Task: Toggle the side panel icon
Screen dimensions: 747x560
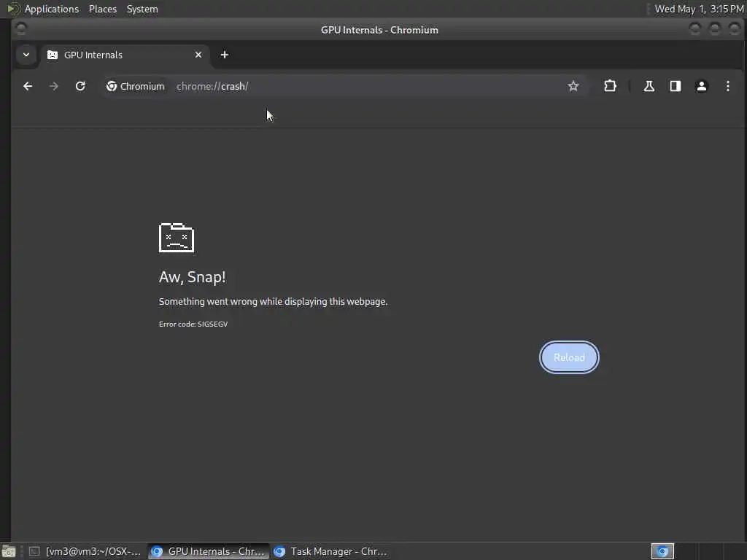Action: pyautogui.click(x=675, y=86)
